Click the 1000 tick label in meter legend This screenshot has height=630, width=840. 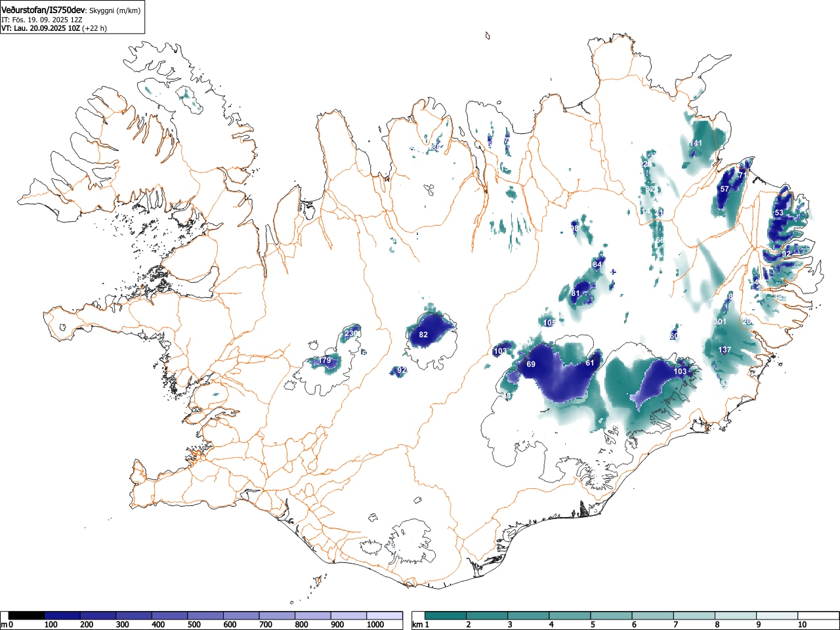[x=375, y=625]
